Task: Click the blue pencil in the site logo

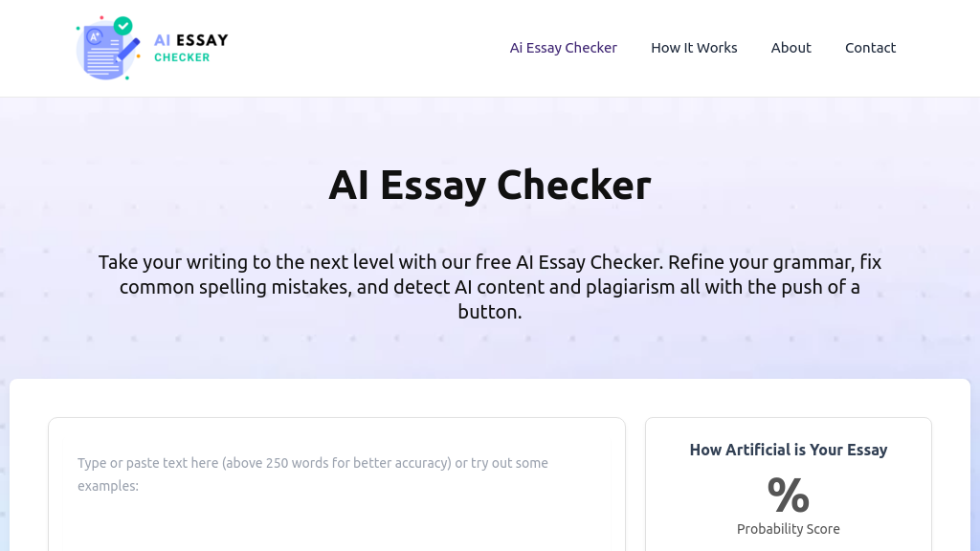Action: 129,48
